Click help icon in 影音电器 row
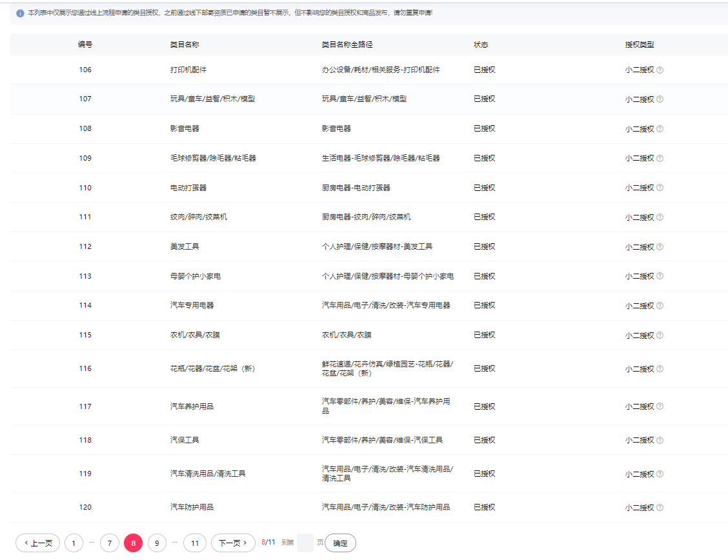 point(660,129)
